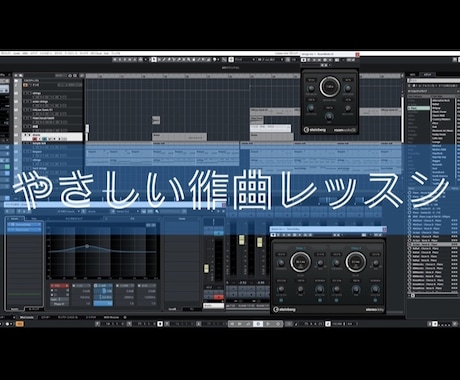The image size is (460, 380).
Task: Click the Record button in transport bar
Action: click(278, 324)
